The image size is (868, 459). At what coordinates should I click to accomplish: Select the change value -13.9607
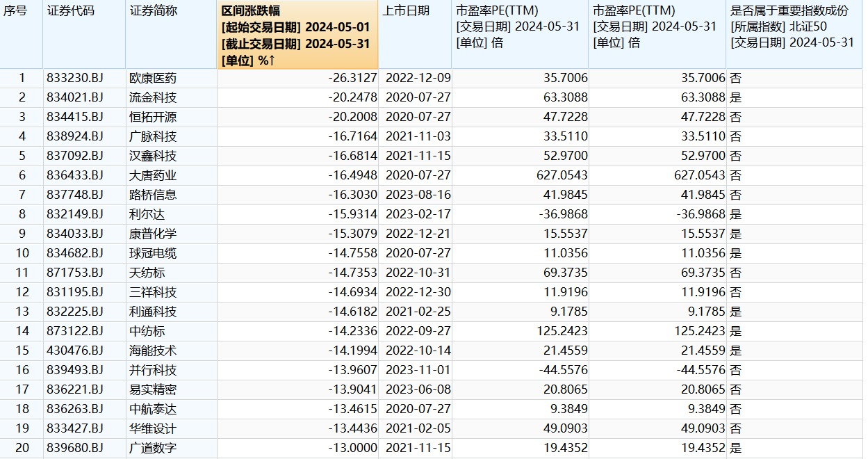tap(352, 370)
